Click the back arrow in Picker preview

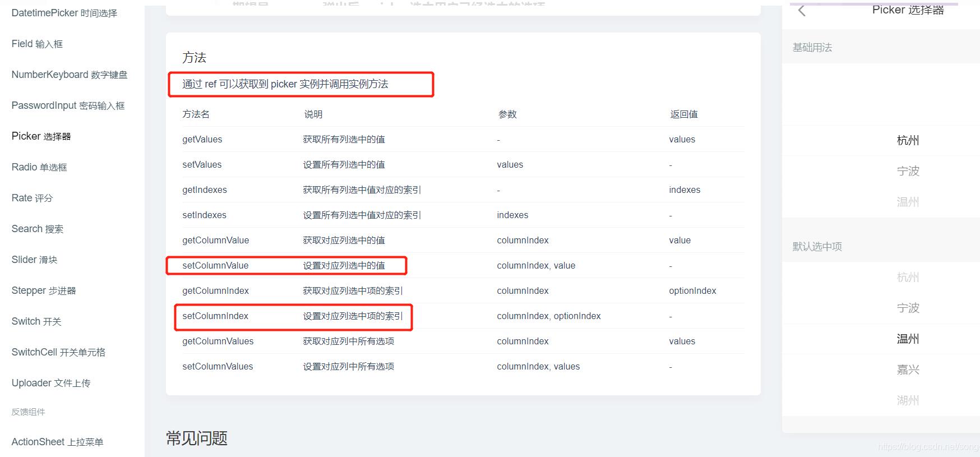[x=802, y=10]
